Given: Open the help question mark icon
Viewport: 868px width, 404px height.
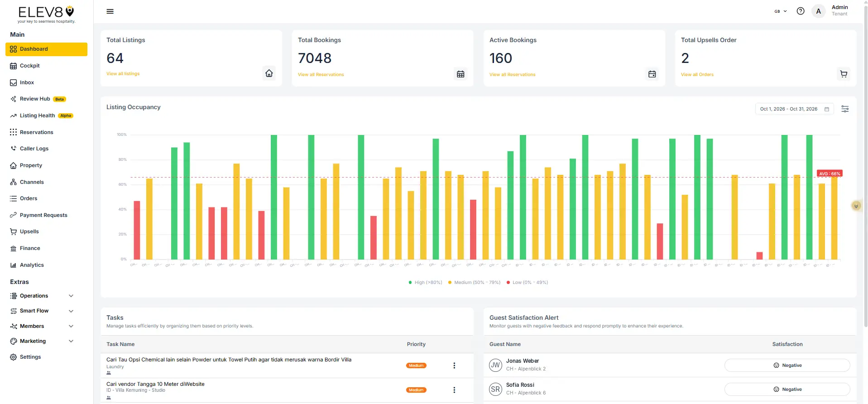Looking at the screenshot, I should click(801, 11).
